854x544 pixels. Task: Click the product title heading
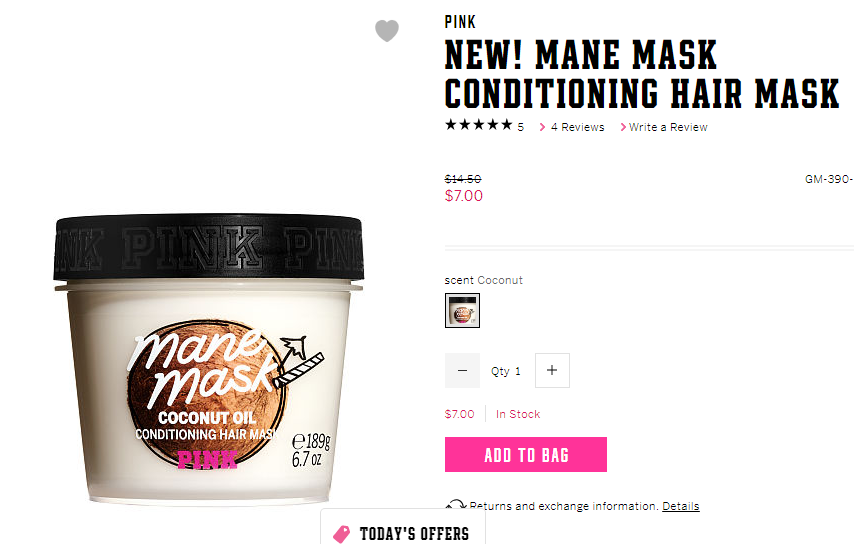click(x=642, y=74)
